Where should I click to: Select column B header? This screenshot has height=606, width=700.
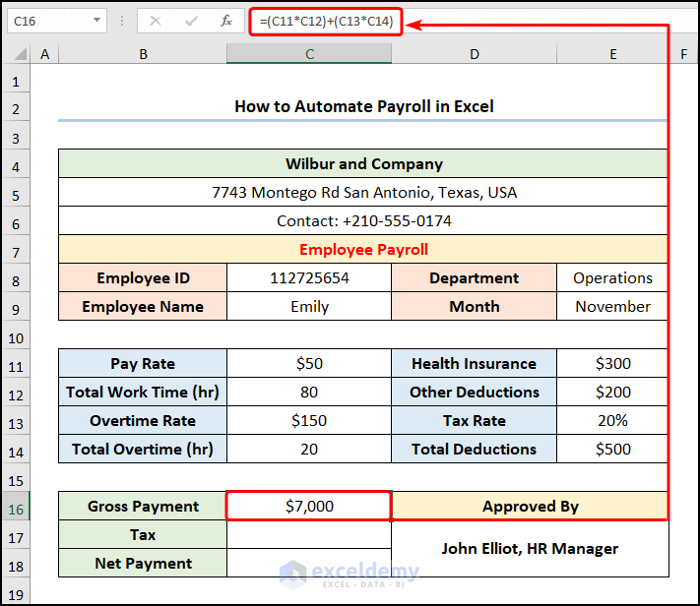click(x=143, y=55)
